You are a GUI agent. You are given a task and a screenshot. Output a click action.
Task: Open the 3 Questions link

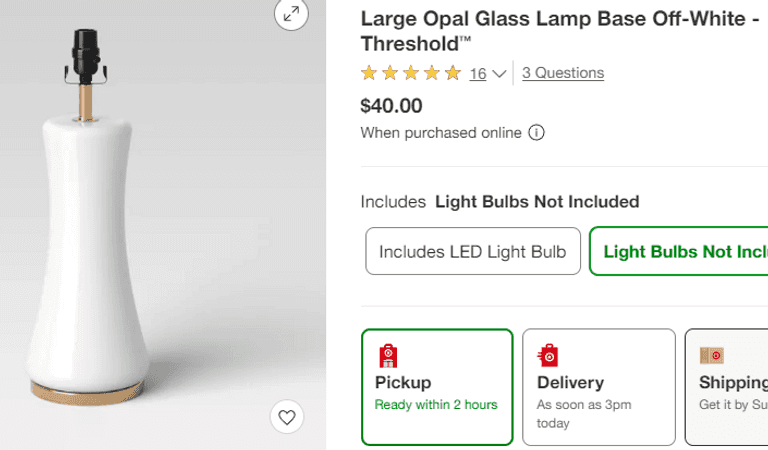tap(563, 73)
